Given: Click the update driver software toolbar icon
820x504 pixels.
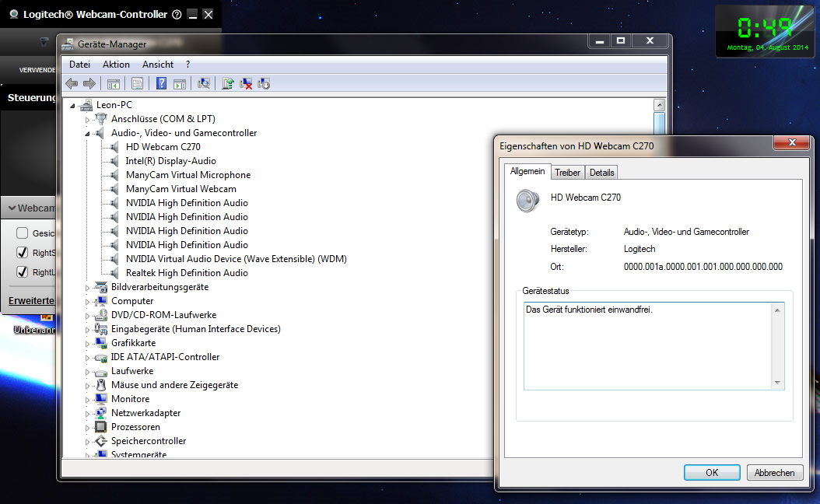Looking at the screenshot, I should [227, 84].
